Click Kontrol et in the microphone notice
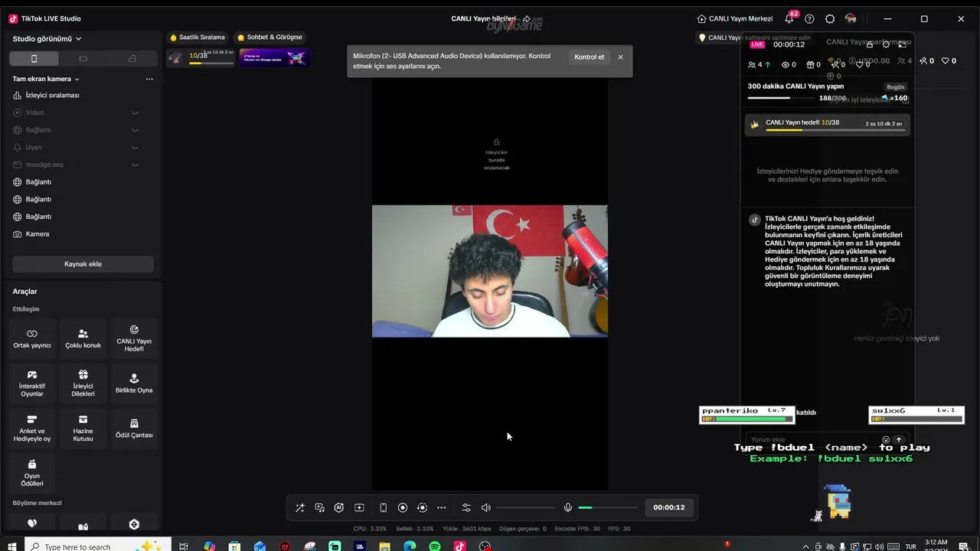This screenshot has height=551, width=980. coord(589,57)
